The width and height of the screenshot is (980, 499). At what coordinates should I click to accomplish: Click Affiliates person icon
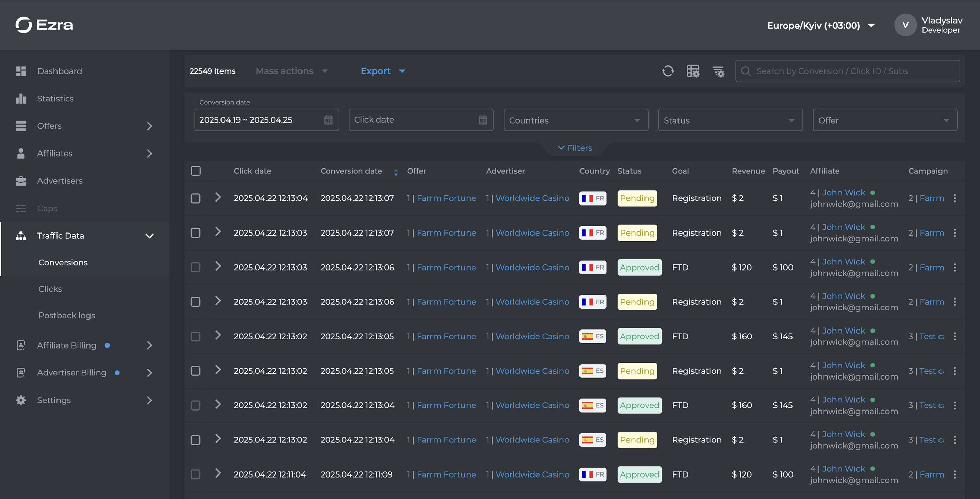coord(21,154)
